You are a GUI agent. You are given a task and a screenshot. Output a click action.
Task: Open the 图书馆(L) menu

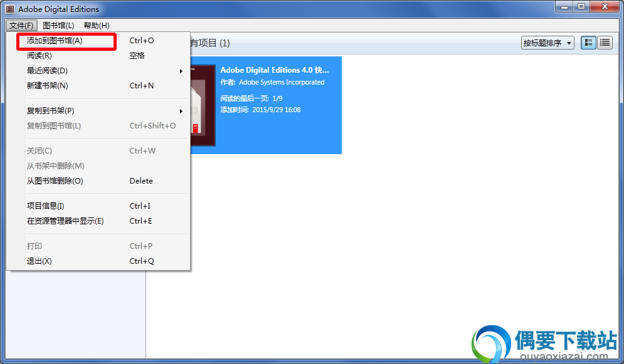pyautogui.click(x=58, y=26)
